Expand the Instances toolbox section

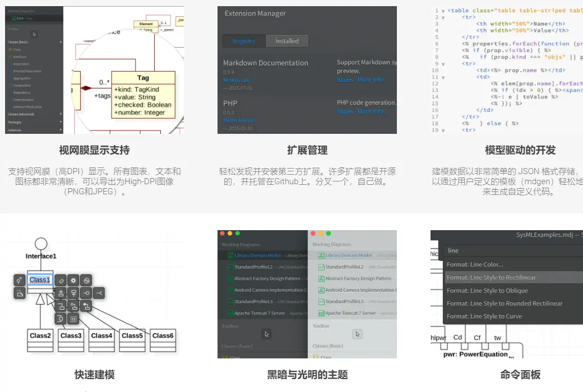(61, 130)
